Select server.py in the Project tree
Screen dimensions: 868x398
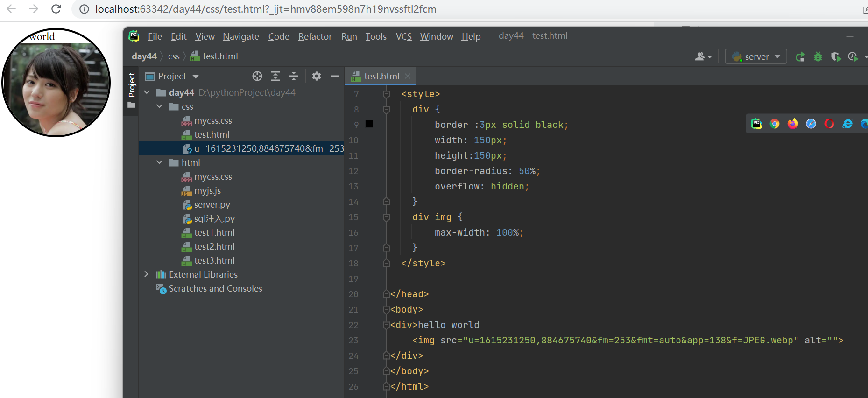click(206, 205)
